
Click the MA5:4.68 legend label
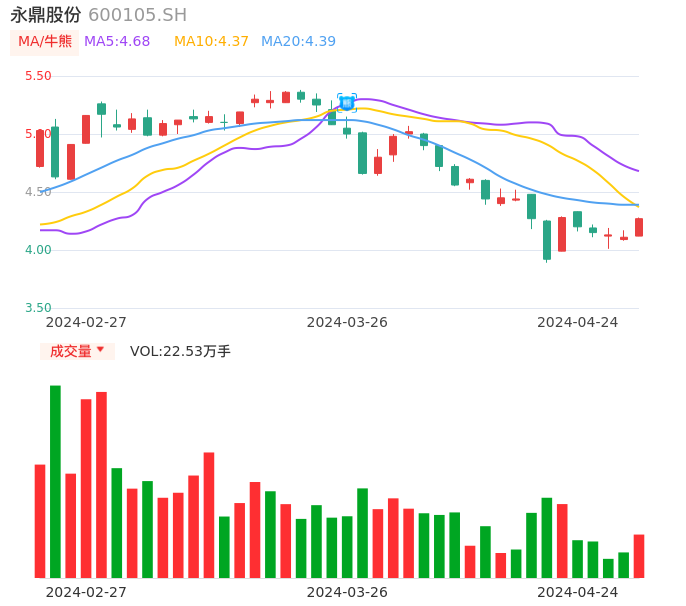coord(117,42)
